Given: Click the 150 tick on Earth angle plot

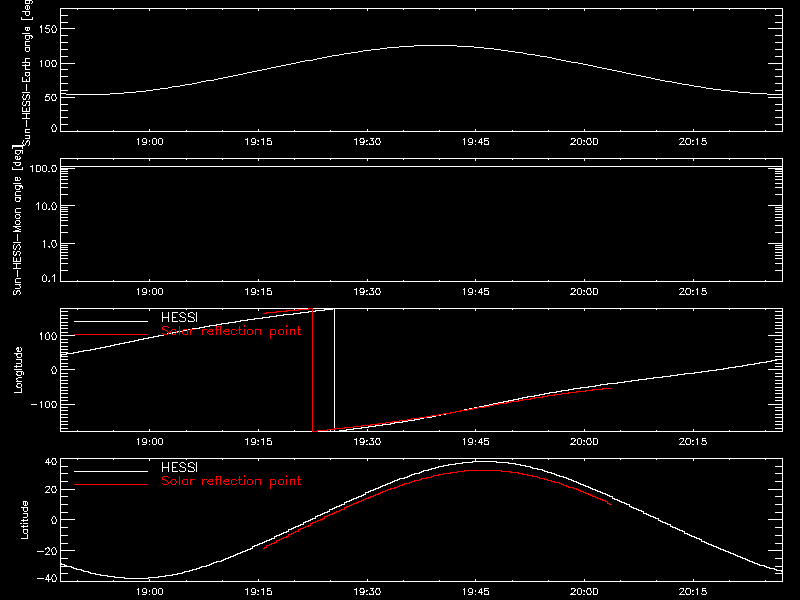Looking at the screenshot, I should (x=48, y=29).
